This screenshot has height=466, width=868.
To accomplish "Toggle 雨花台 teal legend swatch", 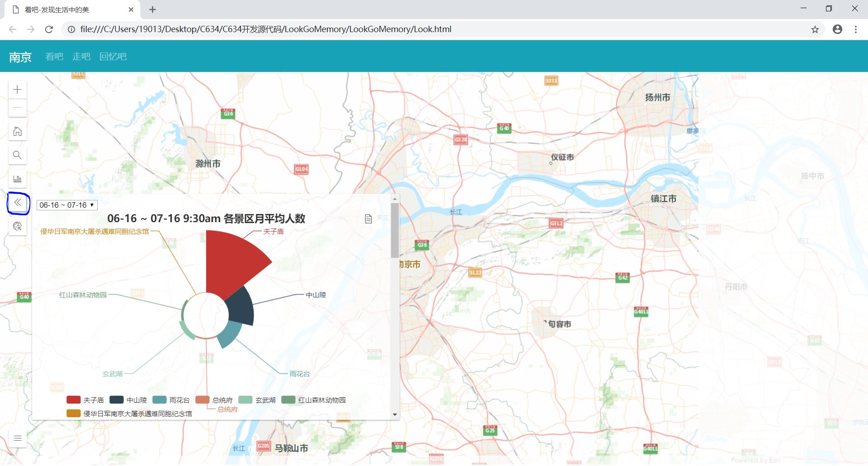I will pyautogui.click(x=160, y=400).
